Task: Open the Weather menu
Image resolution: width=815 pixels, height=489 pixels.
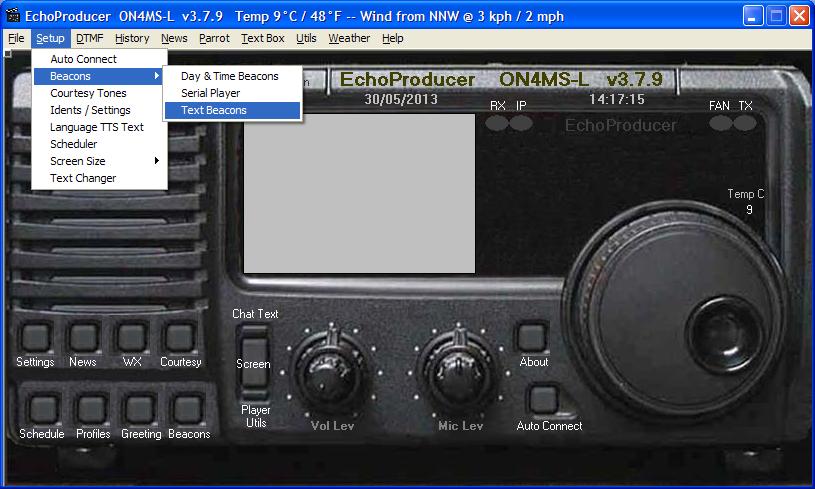Action: (349, 38)
